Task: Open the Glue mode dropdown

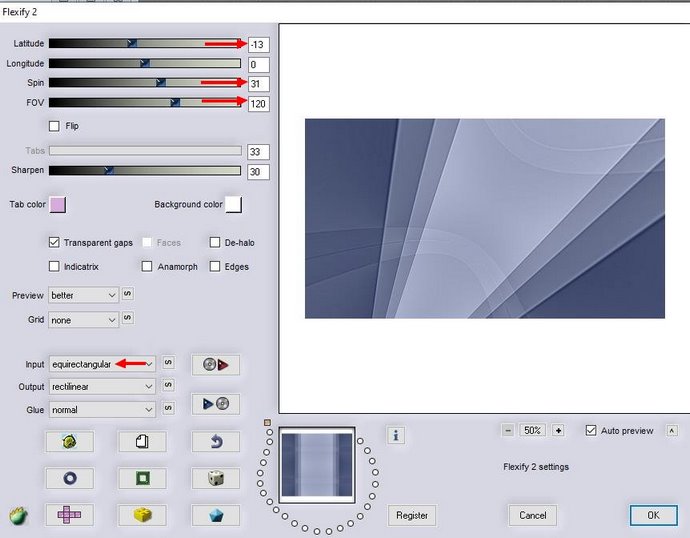Action: pyautogui.click(x=103, y=409)
